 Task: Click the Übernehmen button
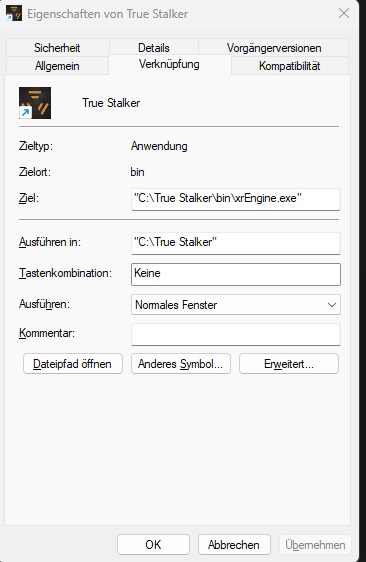315,544
